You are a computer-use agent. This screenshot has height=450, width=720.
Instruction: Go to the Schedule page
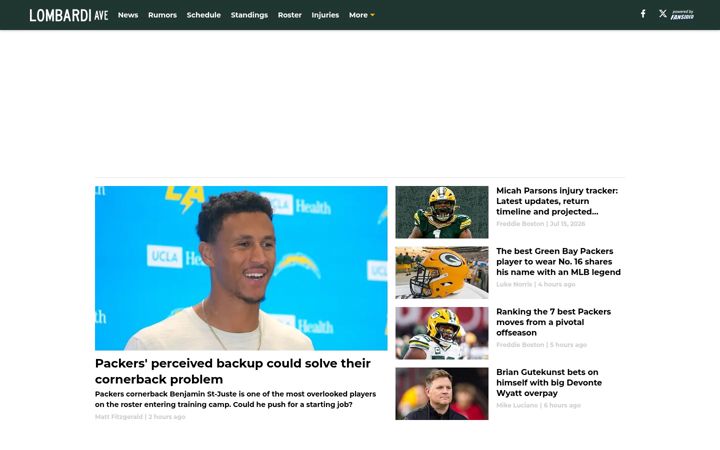click(203, 15)
